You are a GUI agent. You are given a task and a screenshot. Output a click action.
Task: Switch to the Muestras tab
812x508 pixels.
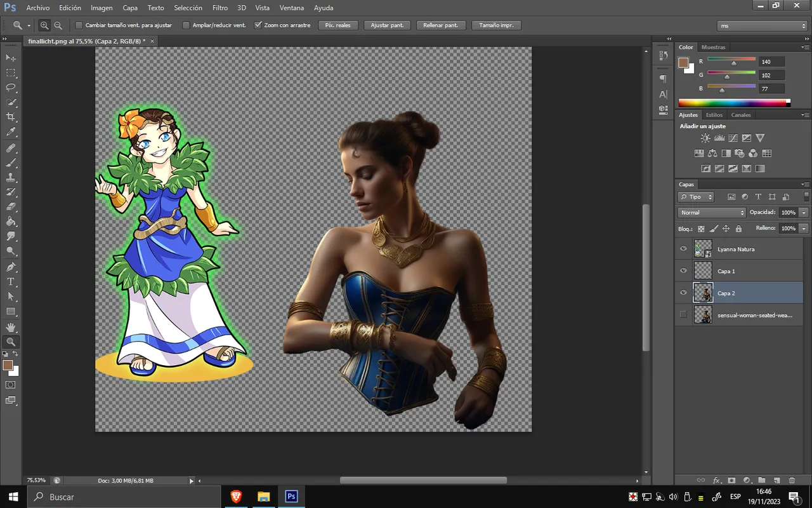pos(713,47)
